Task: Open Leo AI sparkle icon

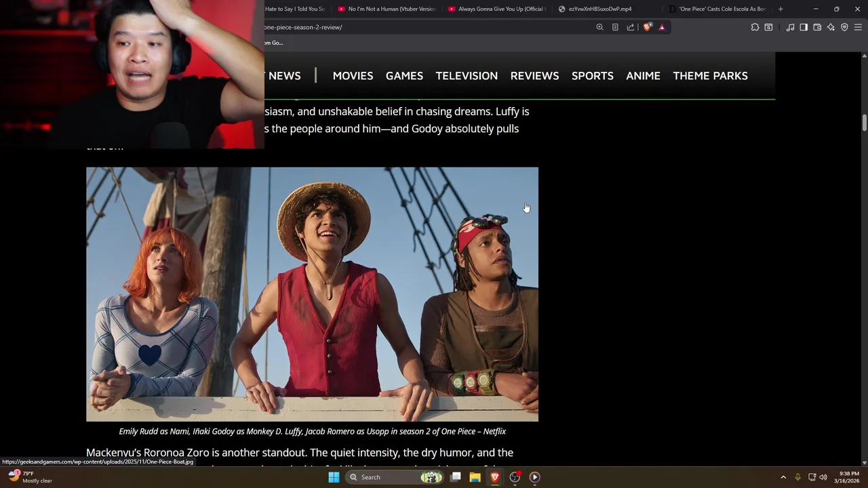Action: tap(831, 27)
